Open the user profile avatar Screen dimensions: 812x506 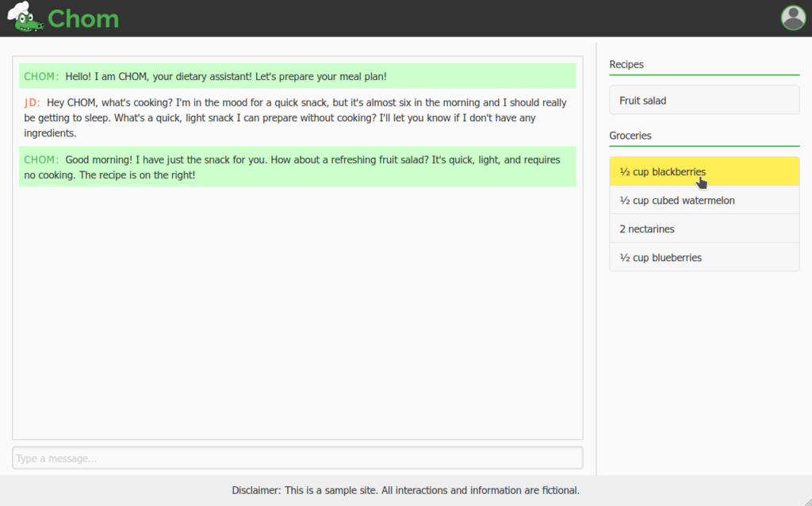pos(793,17)
